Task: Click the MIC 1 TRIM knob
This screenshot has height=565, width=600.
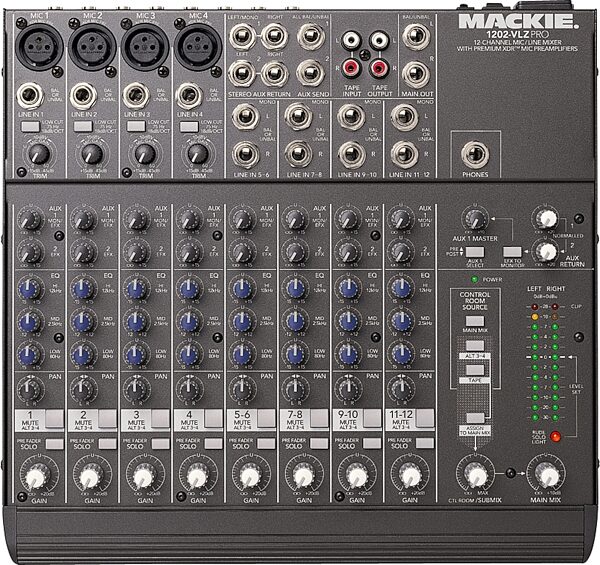Action: point(39,154)
